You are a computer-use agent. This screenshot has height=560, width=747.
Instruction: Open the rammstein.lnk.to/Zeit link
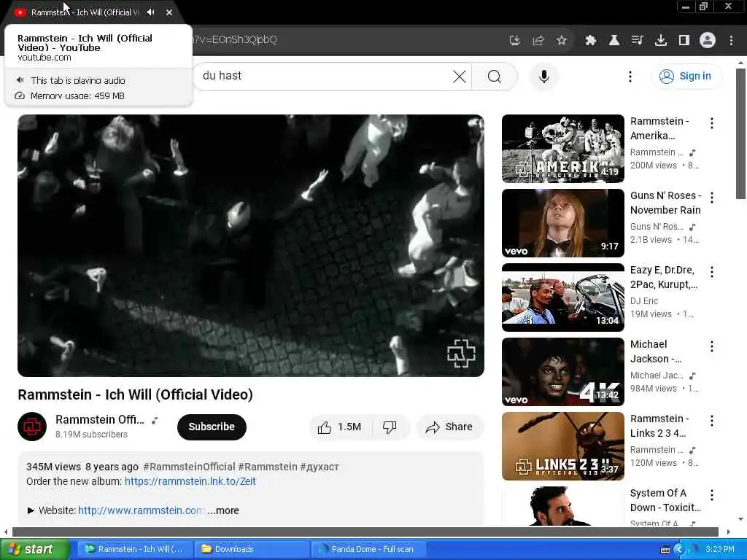point(190,481)
